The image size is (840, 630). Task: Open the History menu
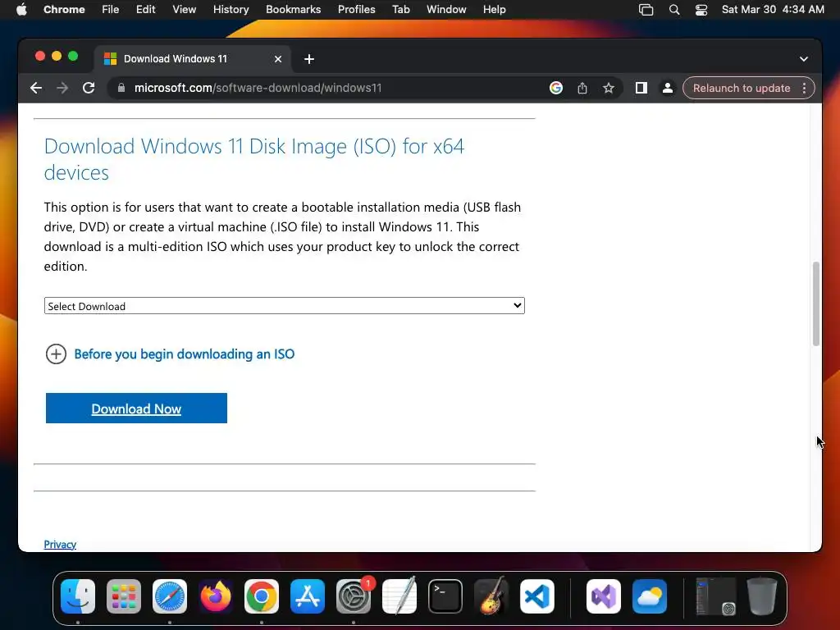pyautogui.click(x=231, y=10)
